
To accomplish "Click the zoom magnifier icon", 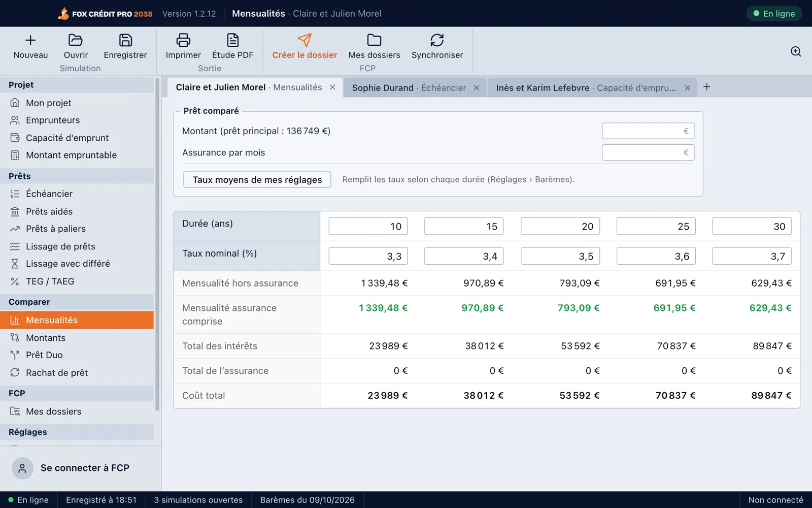I will (x=796, y=51).
